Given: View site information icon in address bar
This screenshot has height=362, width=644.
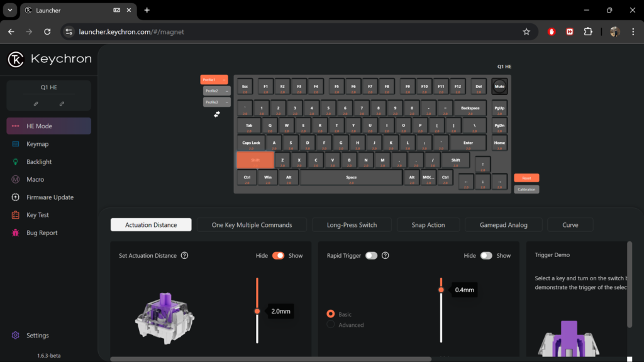Looking at the screenshot, I should pos(69,31).
